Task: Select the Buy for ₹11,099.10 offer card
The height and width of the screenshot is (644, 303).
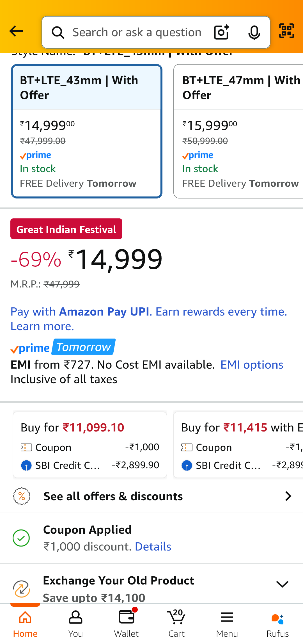Action: 90,445
